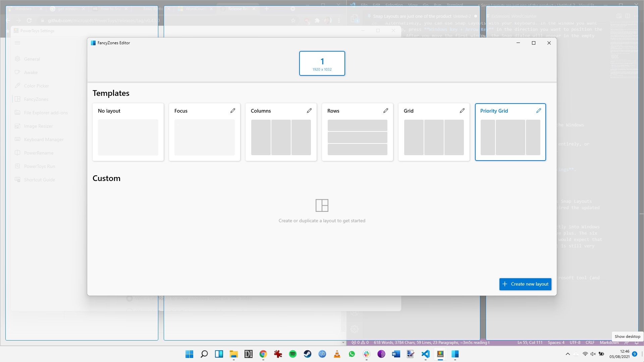Screen dimensions: 644x362
Task: Click Spotify icon in taskbar
Action: tap(292, 354)
